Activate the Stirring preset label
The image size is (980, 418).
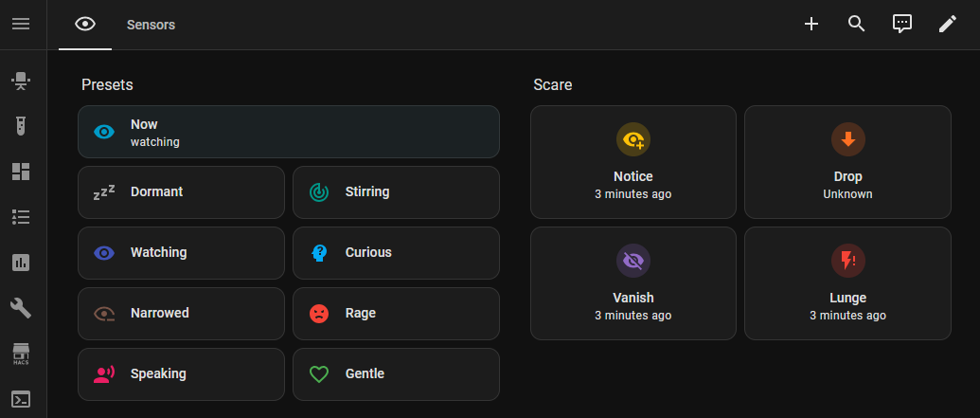coord(367,192)
